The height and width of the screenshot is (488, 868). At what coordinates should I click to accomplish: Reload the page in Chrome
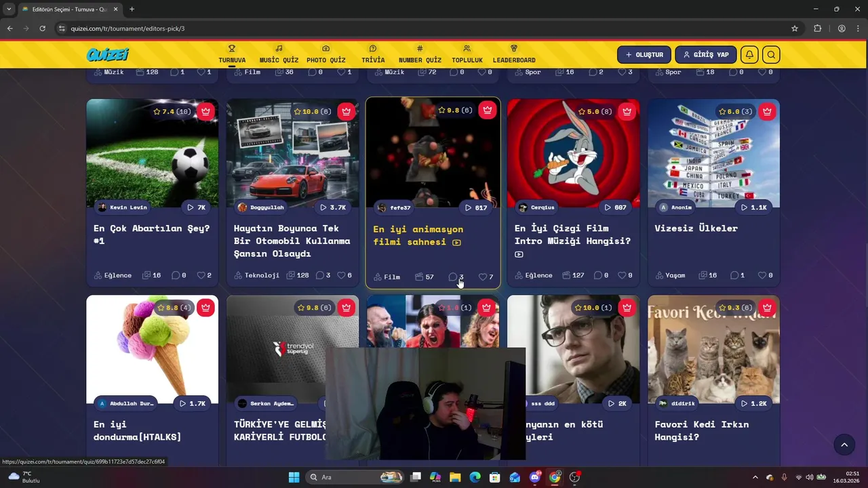pyautogui.click(x=42, y=28)
